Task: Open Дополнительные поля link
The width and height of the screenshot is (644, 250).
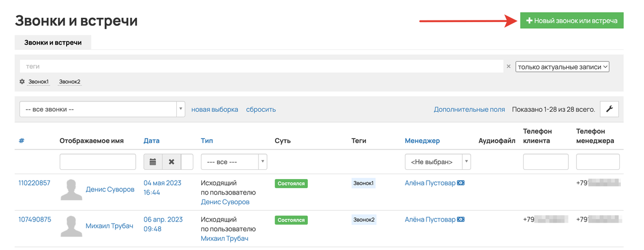Action: click(x=469, y=110)
